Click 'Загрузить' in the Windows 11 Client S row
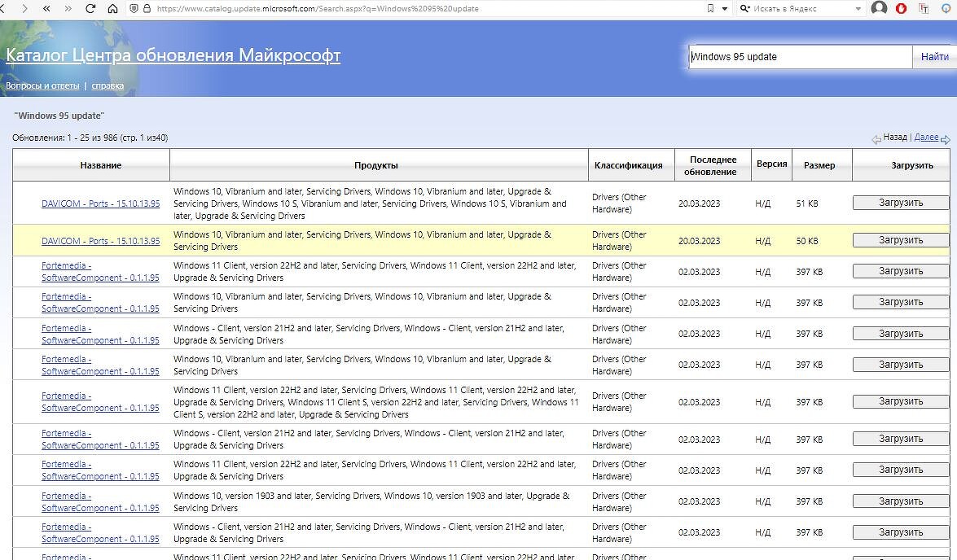The width and height of the screenshot is (957, 560). click(x=901, y=401)
